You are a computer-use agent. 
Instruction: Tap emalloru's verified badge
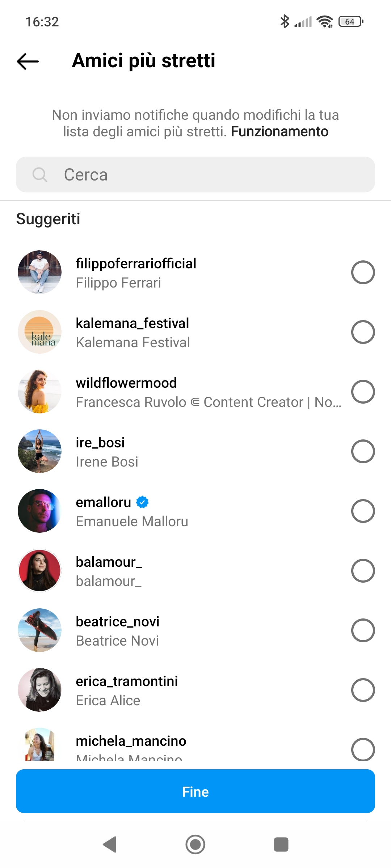click(142, 502)
